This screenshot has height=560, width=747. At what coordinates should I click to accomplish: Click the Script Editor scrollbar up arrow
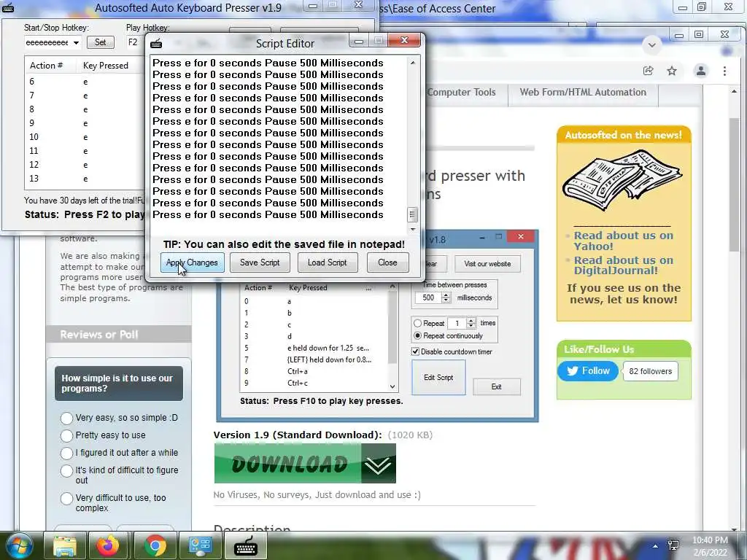[x=413, y=63]
